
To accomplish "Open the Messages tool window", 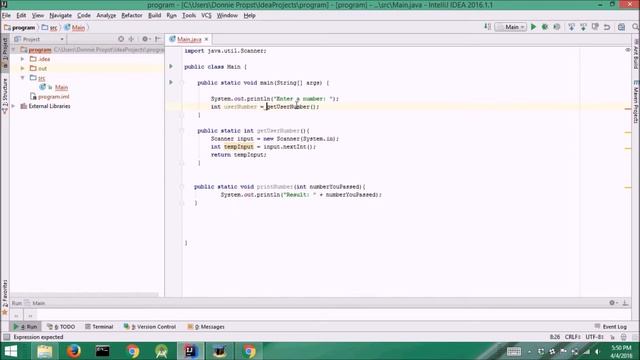I will click(x=206, y=327).
